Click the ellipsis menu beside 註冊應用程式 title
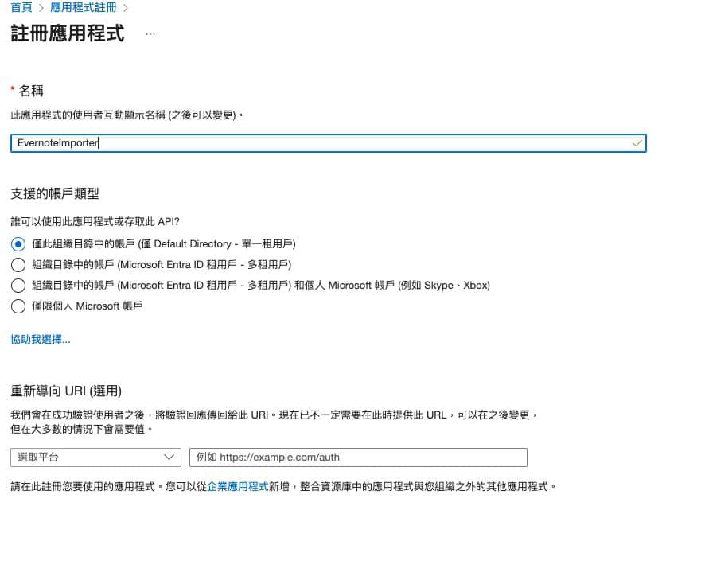The height and width of the screenshot is (588, 705). (x=151, y=34)
